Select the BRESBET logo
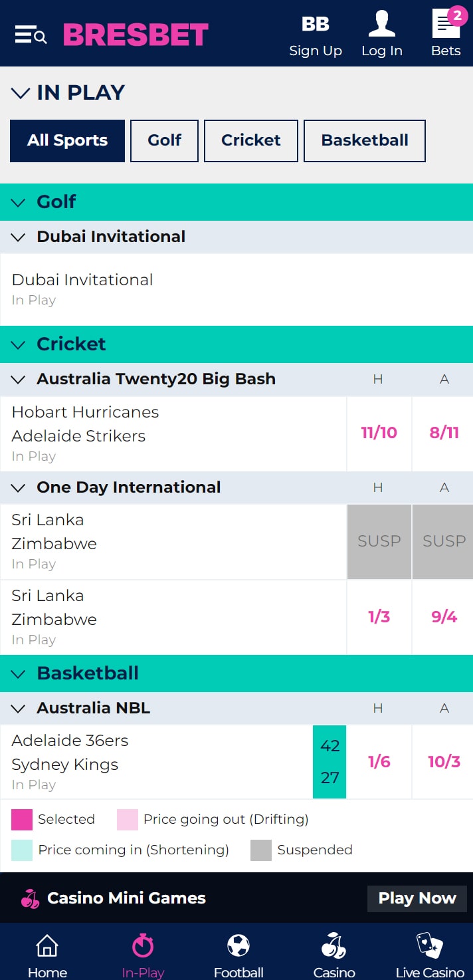The image size is (473, 980). [136, 35]
